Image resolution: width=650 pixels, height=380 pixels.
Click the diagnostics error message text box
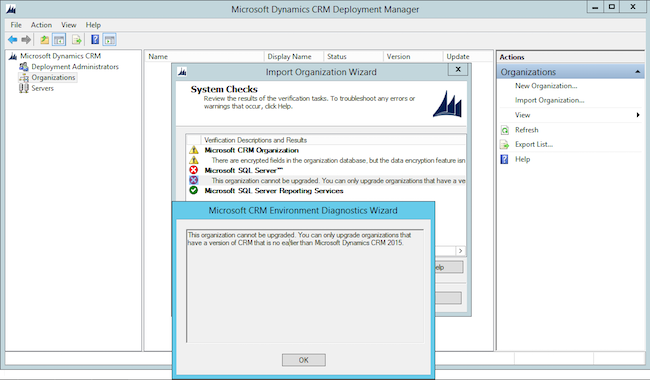305,286
